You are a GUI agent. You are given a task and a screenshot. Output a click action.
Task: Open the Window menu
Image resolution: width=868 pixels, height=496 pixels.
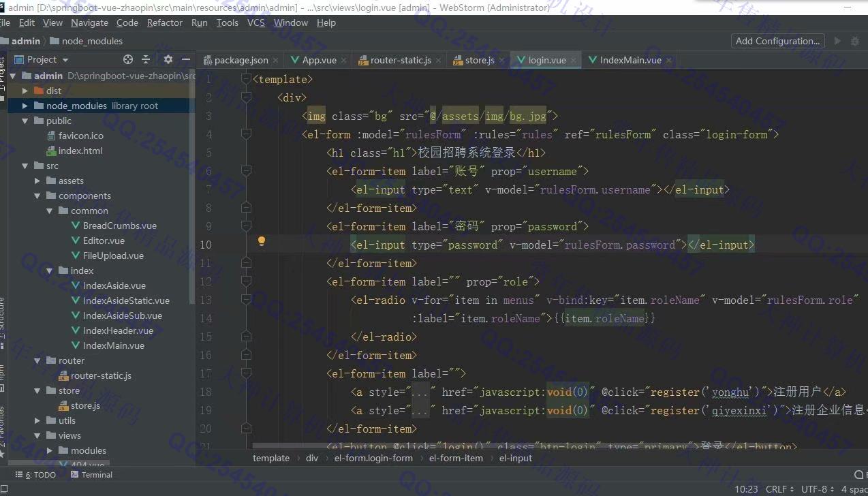(x=291, y=22)
